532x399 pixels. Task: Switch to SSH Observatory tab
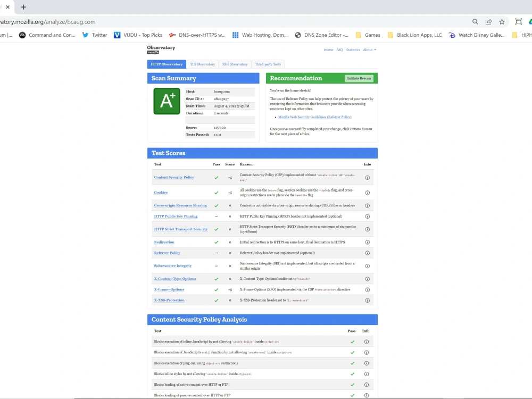pyautogui.click(x=235, y=64)
